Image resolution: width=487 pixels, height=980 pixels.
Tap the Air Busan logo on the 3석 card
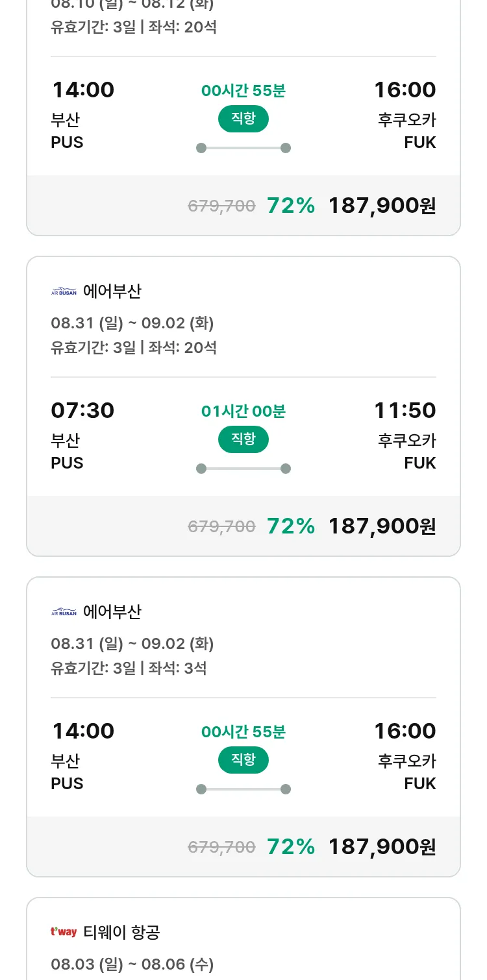[64, 613]
